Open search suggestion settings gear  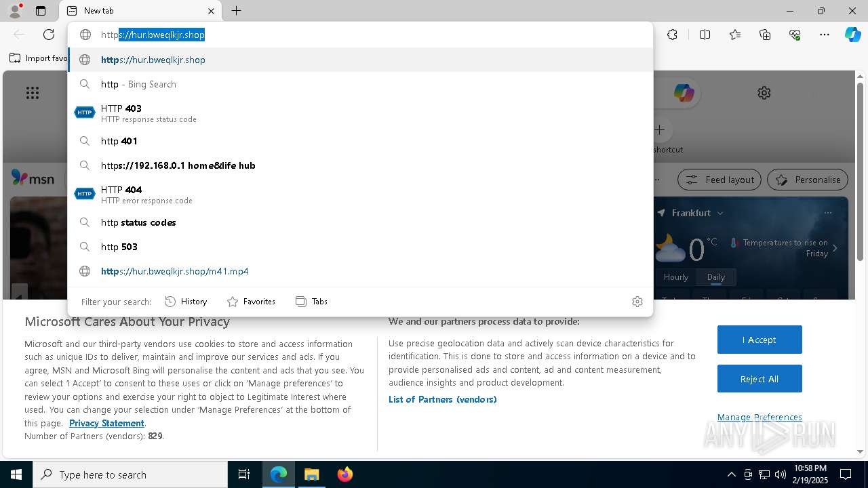[x=637, y=302]
